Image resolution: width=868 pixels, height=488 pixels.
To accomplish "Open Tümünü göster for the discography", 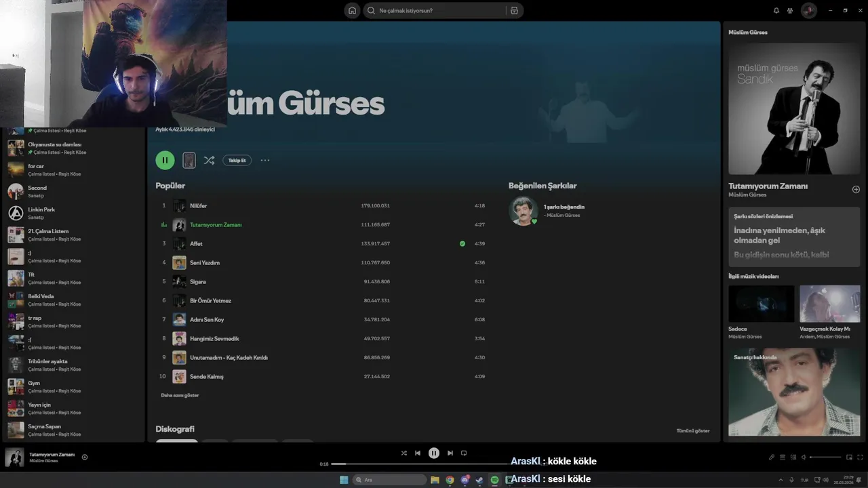I will coord(693,430).
